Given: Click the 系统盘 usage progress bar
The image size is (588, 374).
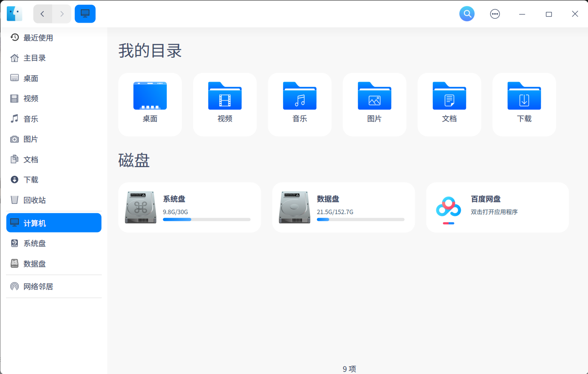Looking at the screenshot, I should (x=207, y=219).
